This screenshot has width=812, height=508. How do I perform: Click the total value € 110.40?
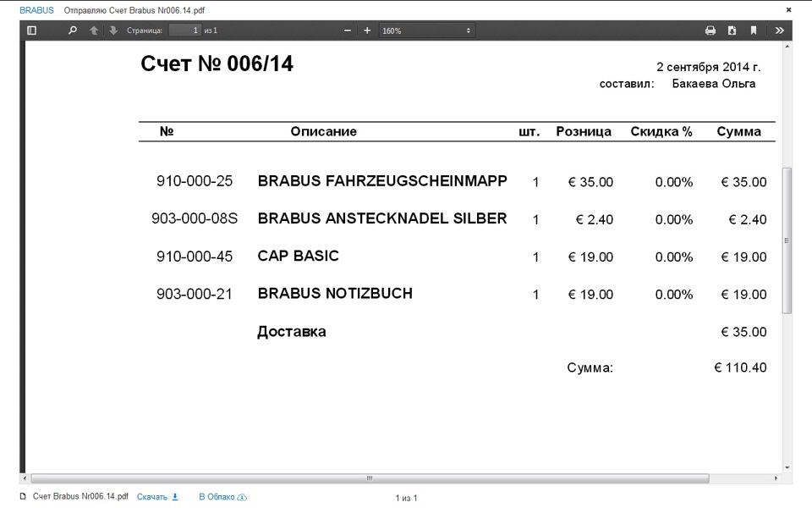click(x=741, y=367)
